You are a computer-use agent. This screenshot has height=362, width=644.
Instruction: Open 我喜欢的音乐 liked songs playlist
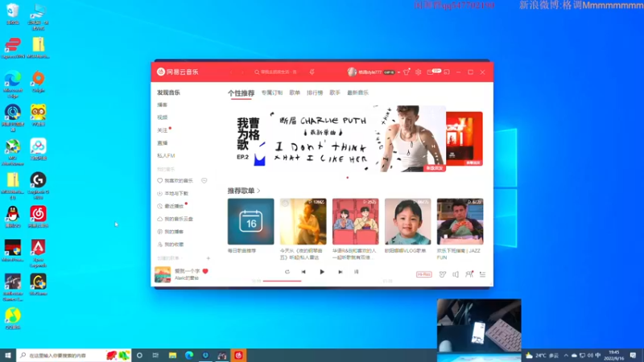(x=175, y=180)
